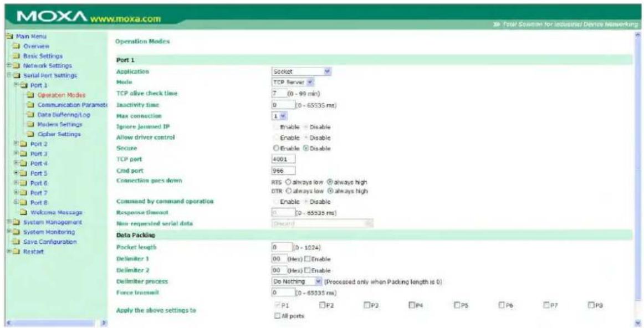
Task: Set DTR to always high
Action: (329, 191)
